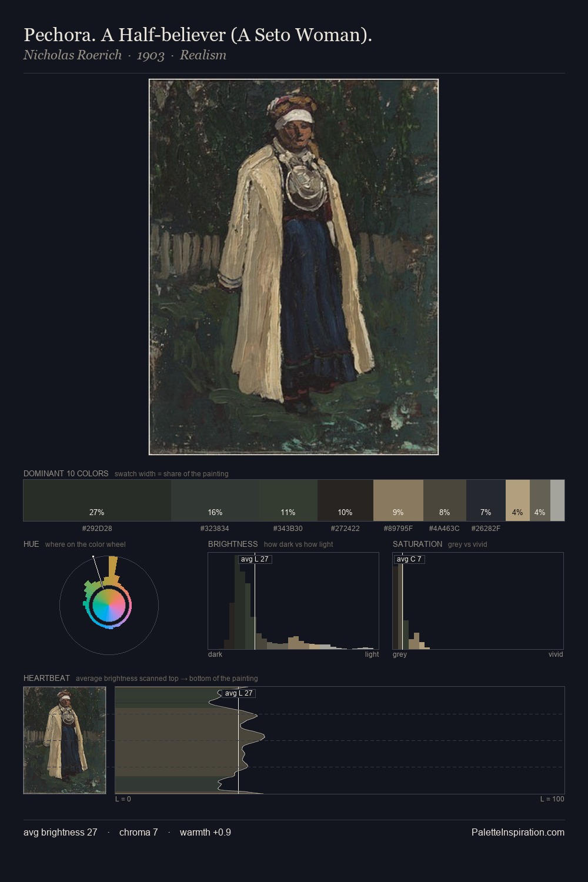Click the 'vivid' axis label
Image resolution: width=588 pixels, height=882 pixels.
coord(556,654)
